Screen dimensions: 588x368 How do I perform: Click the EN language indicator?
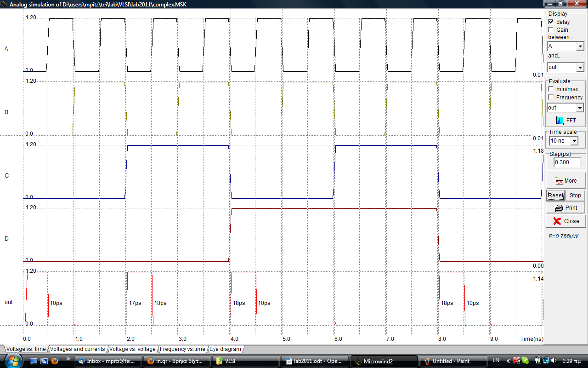tap(496, 361)
